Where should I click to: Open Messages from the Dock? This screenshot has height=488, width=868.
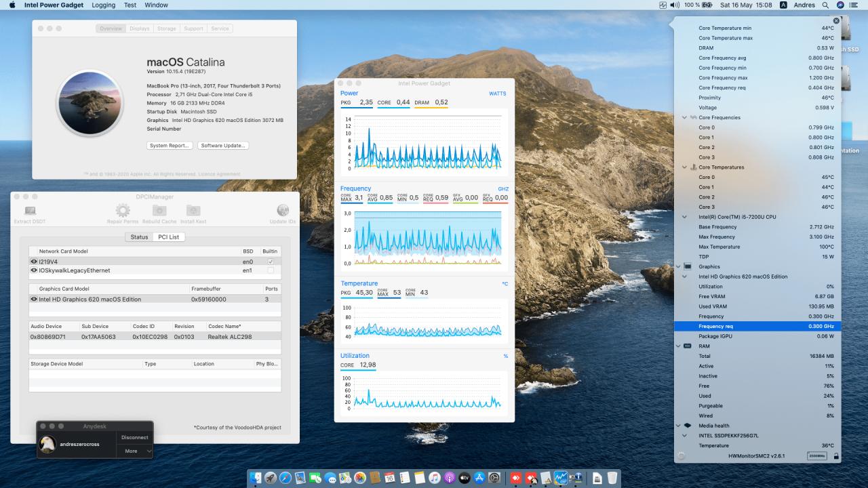click(330, 478)
